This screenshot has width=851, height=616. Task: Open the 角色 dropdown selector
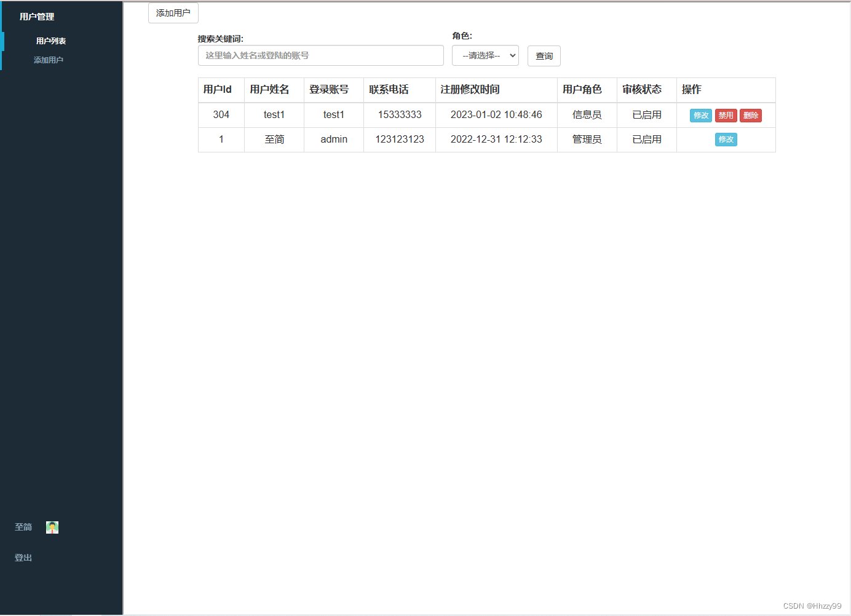pos(485,55)
